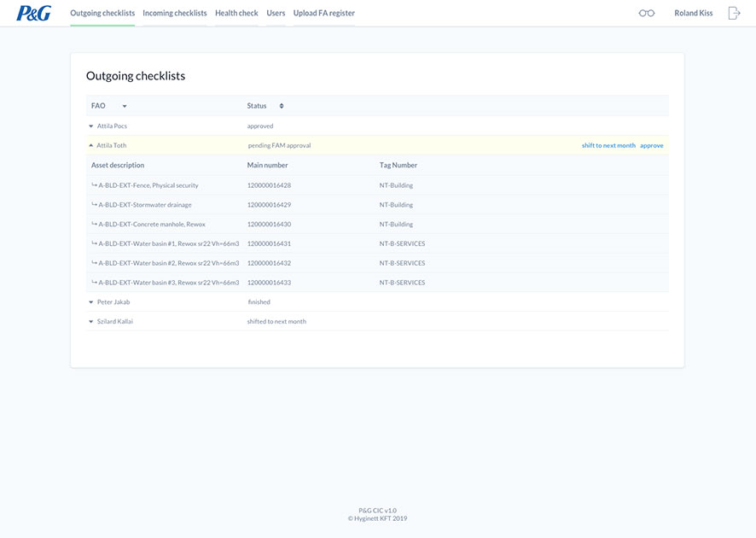Click NT-B-SERVICES tag for Water basin #3
Viewport: 756px width, 538px height.
coord(402,283)
